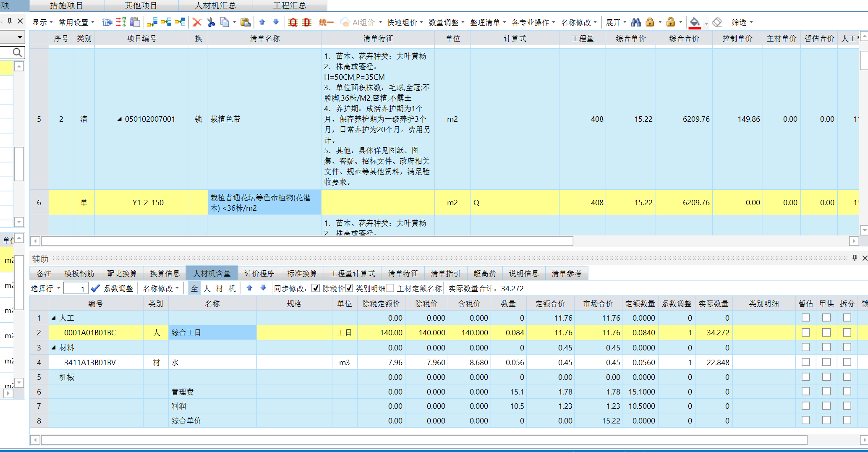Check 拆分 box for 综合工日 row
The image size is (868, 452).
pyautogui.click(x=847, y=332)
